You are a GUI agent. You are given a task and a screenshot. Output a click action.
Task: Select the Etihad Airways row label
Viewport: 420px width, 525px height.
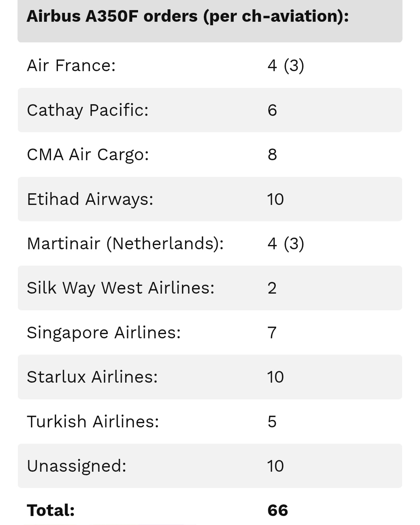pos(90,199)
